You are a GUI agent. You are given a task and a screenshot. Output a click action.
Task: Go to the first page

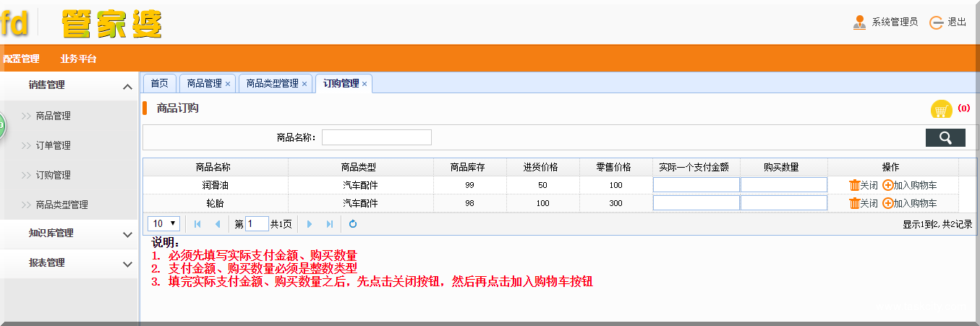tap(197, 224)
